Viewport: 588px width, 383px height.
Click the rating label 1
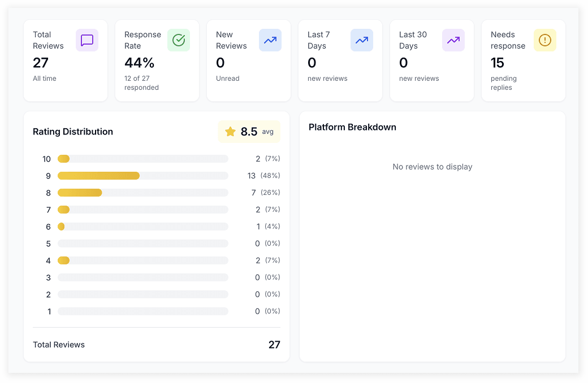(49, 311)
